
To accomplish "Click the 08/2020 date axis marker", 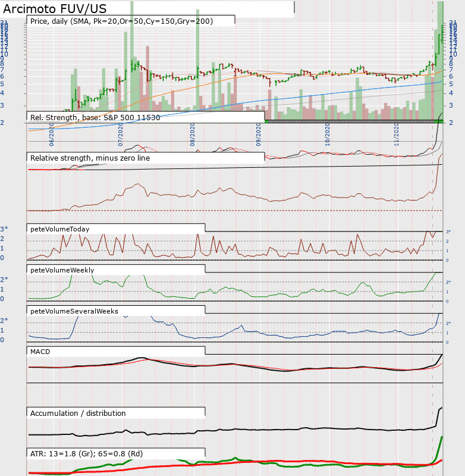I will [x=192, y=134].
